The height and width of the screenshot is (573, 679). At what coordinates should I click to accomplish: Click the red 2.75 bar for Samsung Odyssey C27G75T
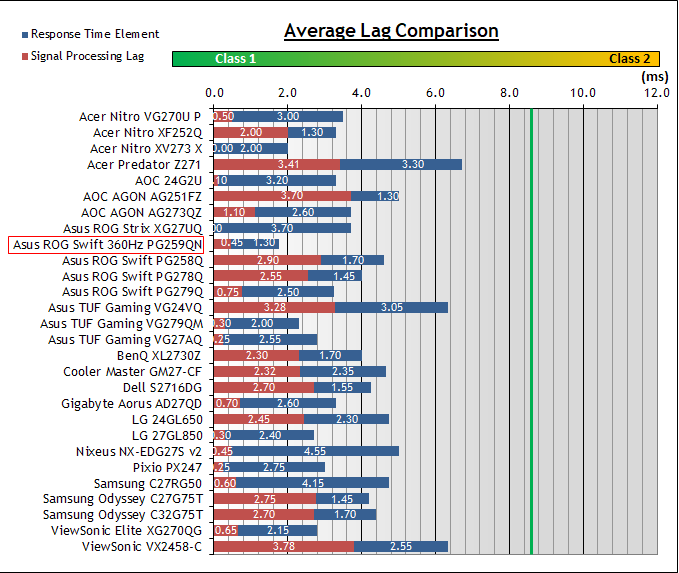click(265, 499)
